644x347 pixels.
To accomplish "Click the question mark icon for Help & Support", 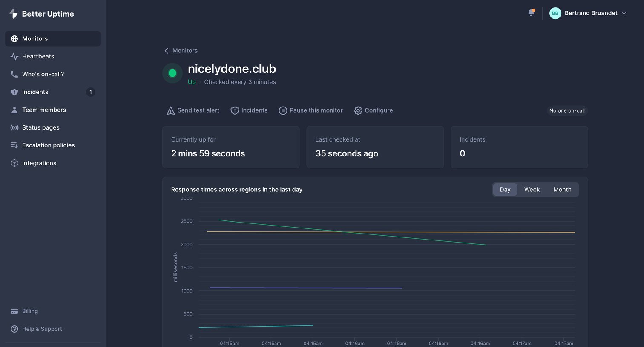I will [x=14, y=329].
